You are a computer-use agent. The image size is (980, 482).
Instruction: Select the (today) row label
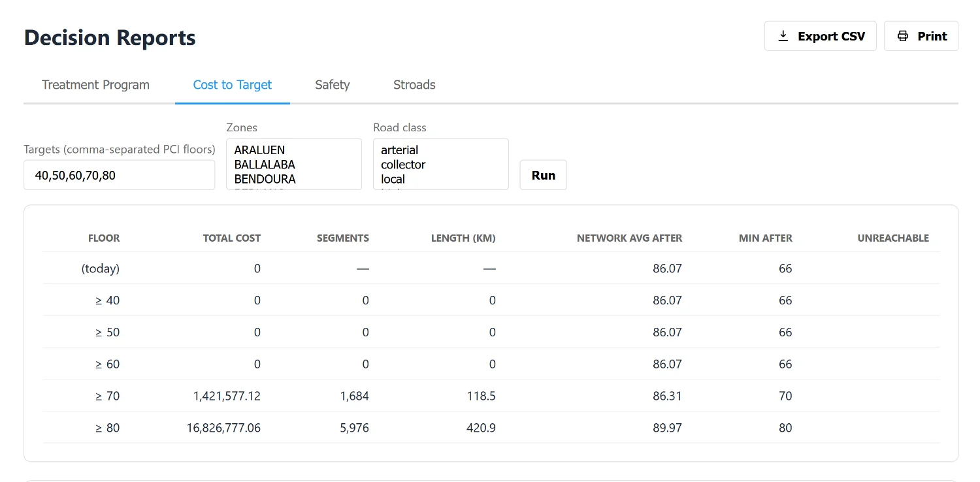pyautogui.click(x=101, y=268)
